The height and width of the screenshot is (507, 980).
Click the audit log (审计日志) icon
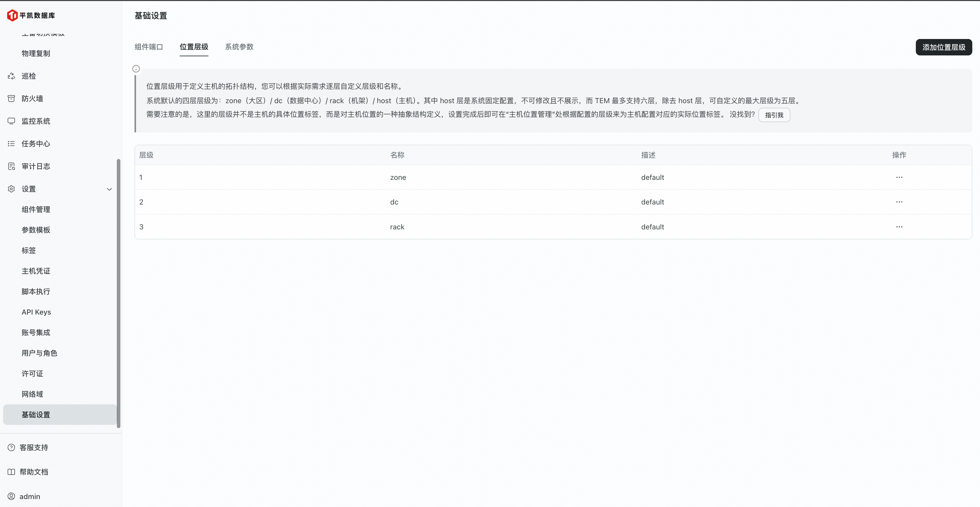pos(11,166)
